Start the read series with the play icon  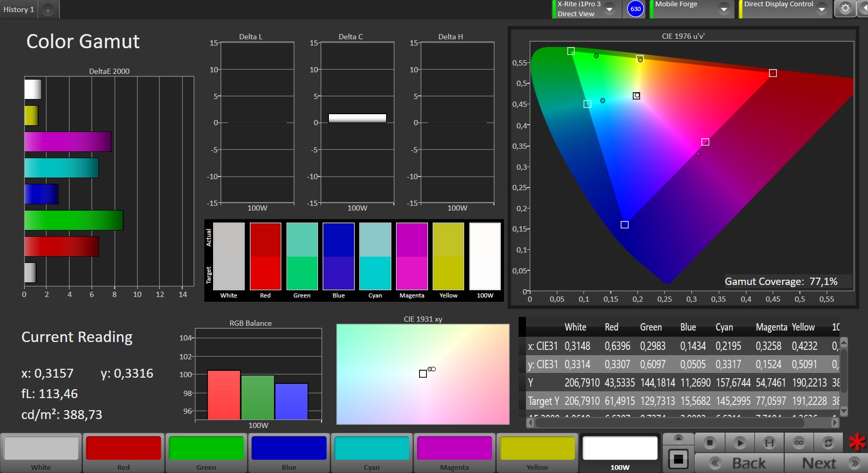[x=740, y=443]
